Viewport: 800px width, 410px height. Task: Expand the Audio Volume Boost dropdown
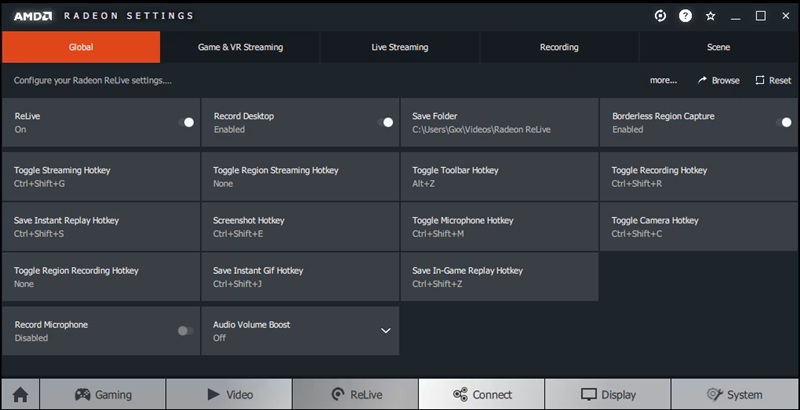386,330
